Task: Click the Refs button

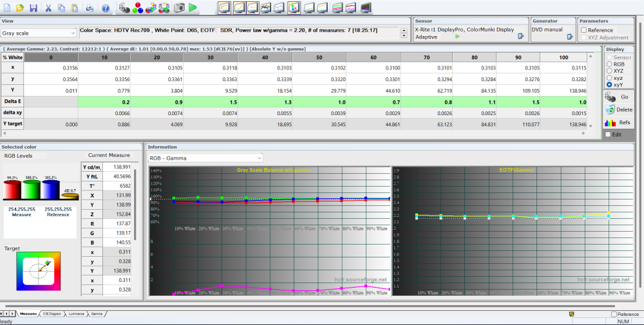Action: [618, 122]
